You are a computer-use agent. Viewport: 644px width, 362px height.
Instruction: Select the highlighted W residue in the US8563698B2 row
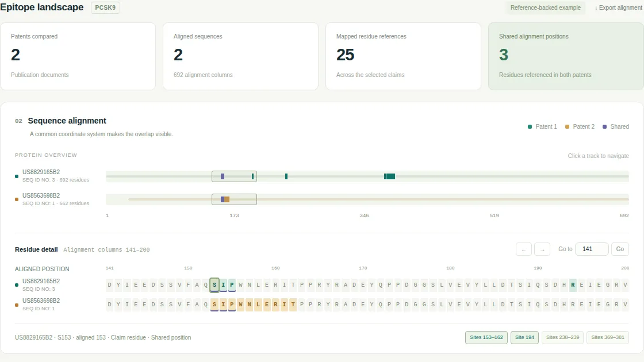point(241,305)
